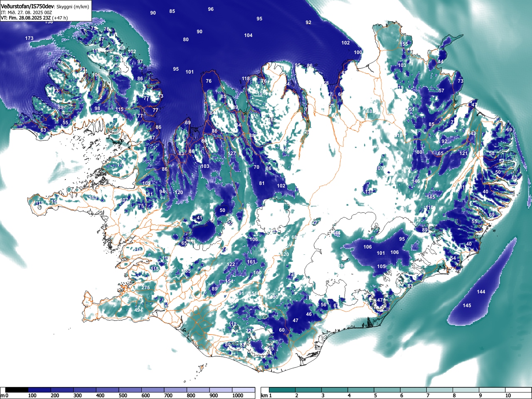Click the 137 visibility value
532x399 pixels.
(x=369, y=192)
